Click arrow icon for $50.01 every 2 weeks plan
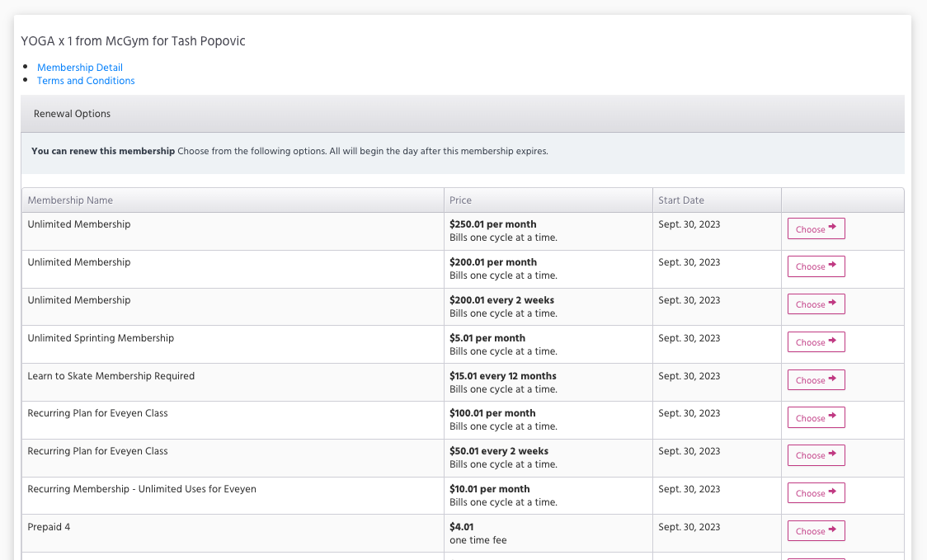The image size is (927, 560). (832, 454)
